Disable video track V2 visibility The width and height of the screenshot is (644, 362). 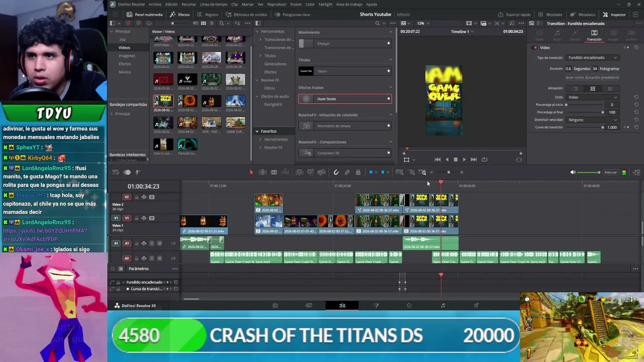click(x=152, y=197)
